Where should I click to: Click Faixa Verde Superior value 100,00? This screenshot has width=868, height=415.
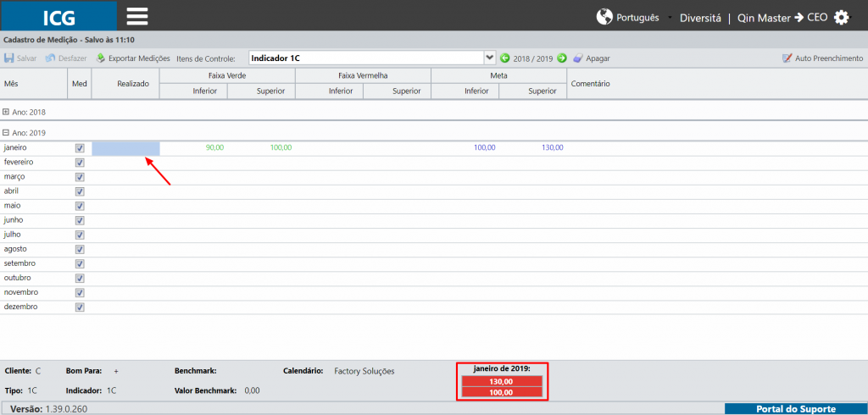tap(281, 147)
